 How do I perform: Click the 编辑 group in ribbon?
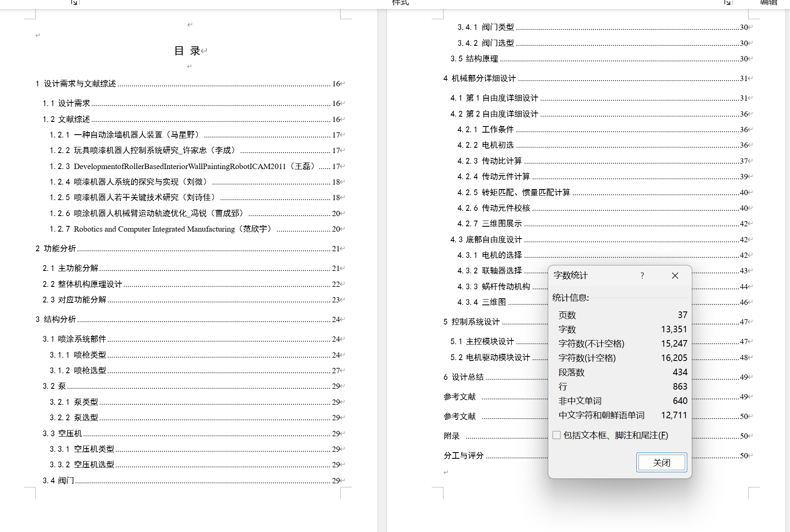(768, 2)
